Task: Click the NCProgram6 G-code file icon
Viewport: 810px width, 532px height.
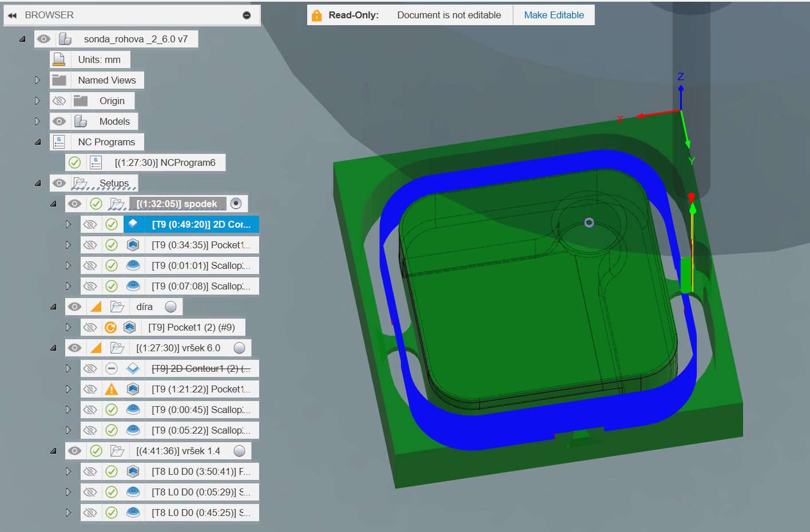Action: pyautogui.click(x=96, y=162)
